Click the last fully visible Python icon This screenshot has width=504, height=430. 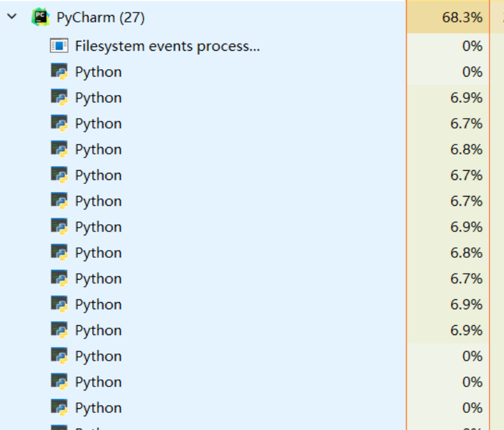coord(59,408)
